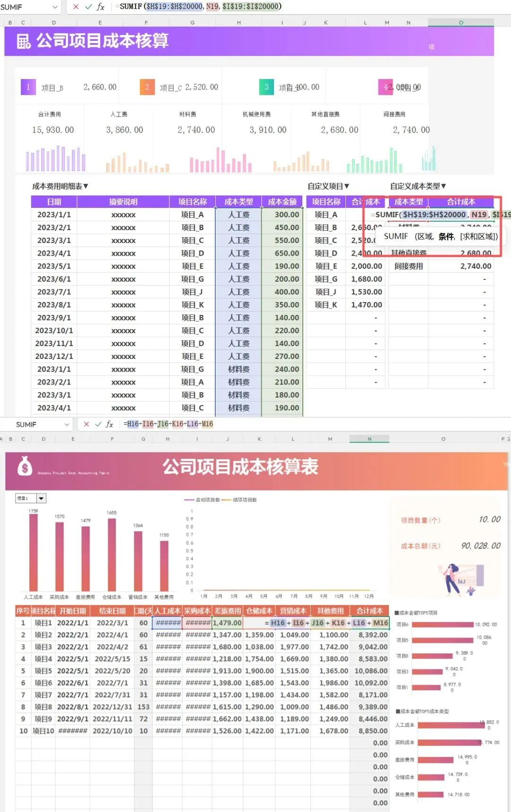
Task: Click the 序号 column header in the bottom table
Action: point(23,611)
